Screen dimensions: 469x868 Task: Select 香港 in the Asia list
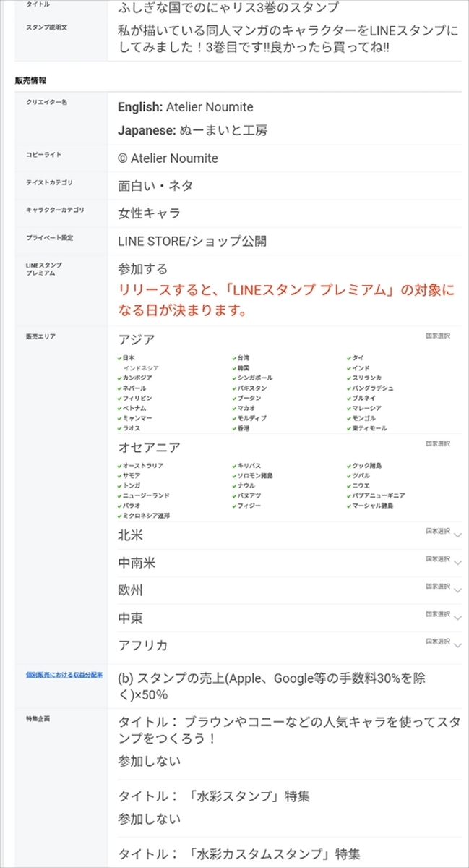(241, 429)
